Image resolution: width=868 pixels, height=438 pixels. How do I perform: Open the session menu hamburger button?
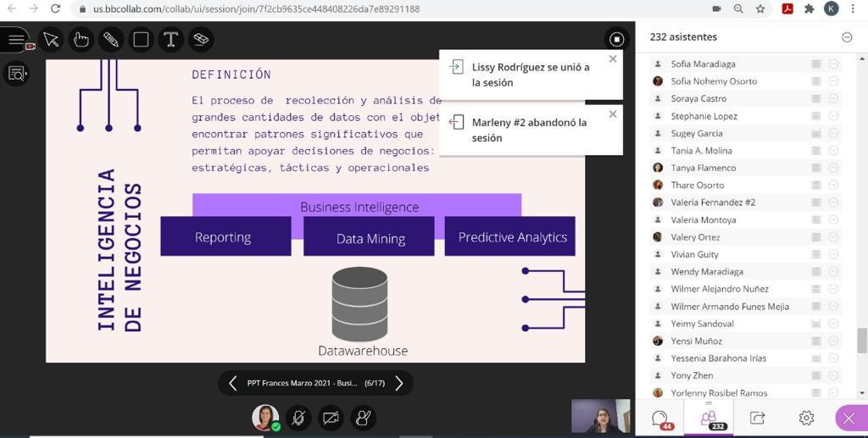click(16, 40)
